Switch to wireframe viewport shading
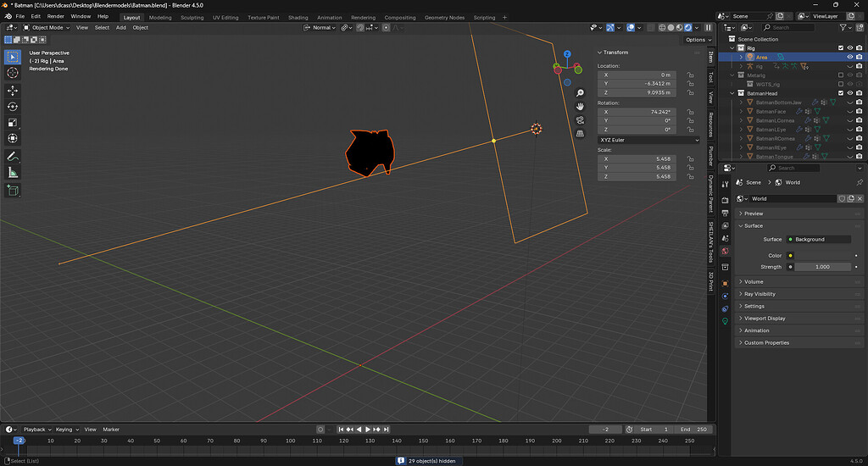 (x=662, y=28)
